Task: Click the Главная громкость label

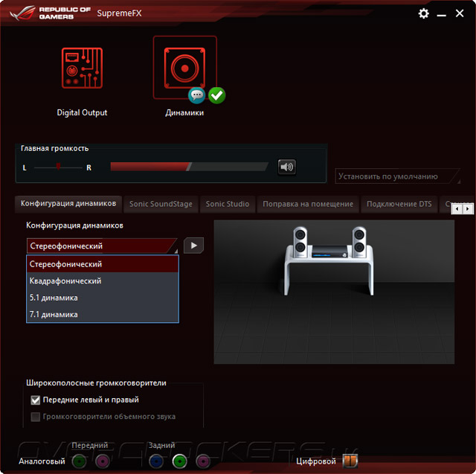Action: tap(54, 149)
